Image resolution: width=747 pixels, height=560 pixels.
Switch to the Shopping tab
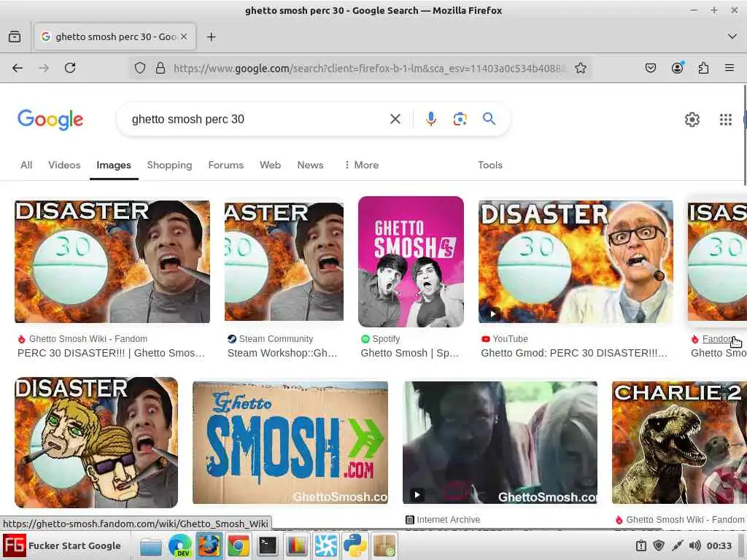click(x=169, y=166)
